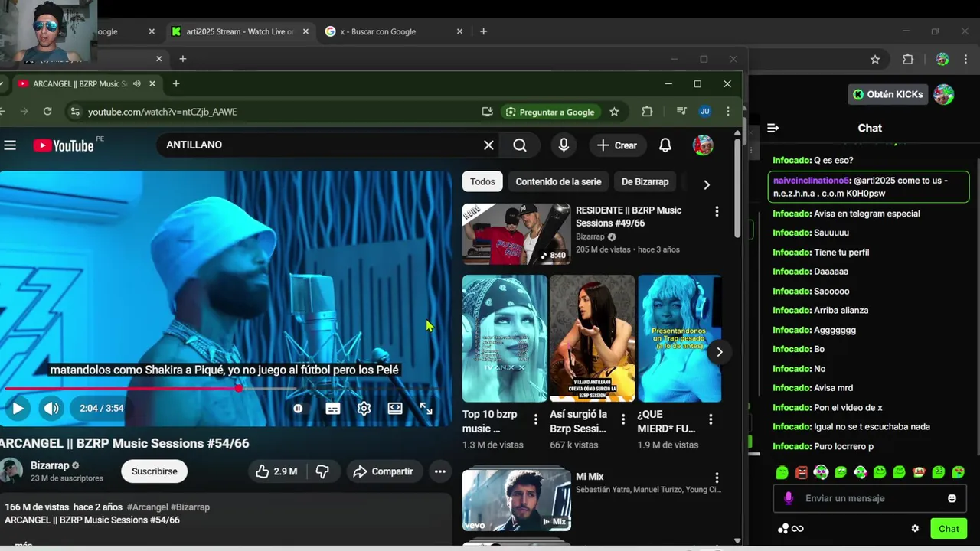Open YouTube player settings gear
This screenshot has height=551, width=980.
(x=364, y=409)
